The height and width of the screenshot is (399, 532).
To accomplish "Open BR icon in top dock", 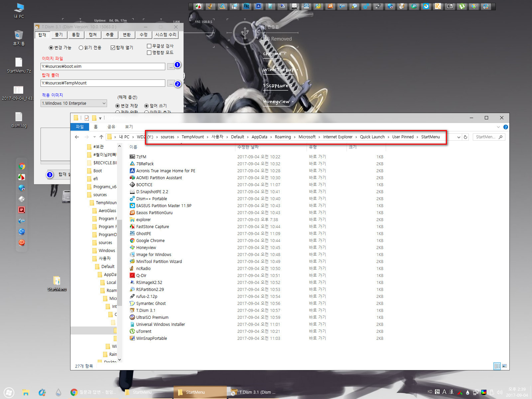I will [246, 6].
